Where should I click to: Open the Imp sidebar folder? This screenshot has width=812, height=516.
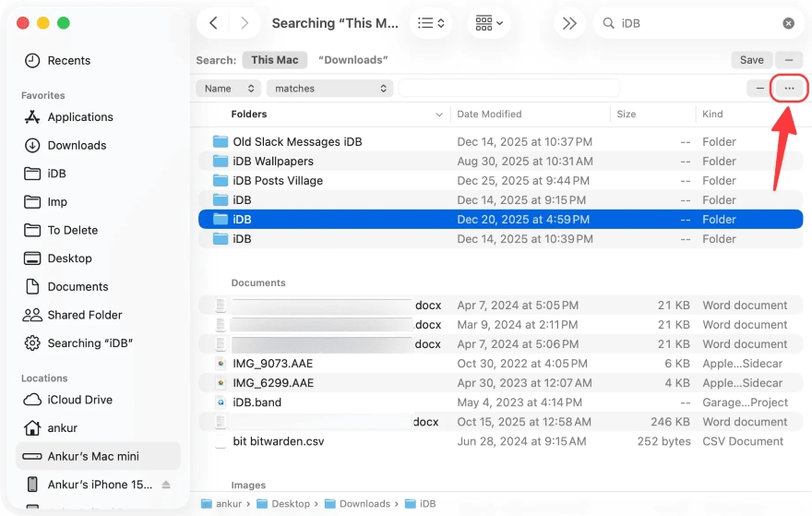[99, 201]
